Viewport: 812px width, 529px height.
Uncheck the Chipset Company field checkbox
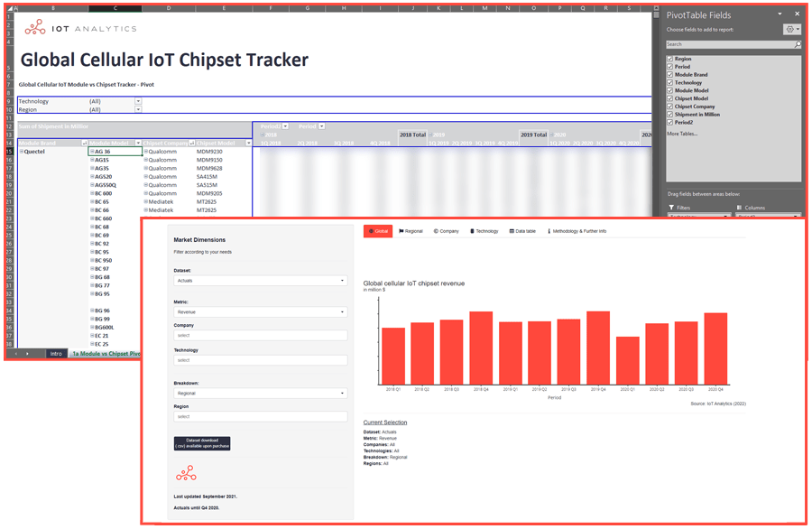pyautogui.click(x=669, y=107)
